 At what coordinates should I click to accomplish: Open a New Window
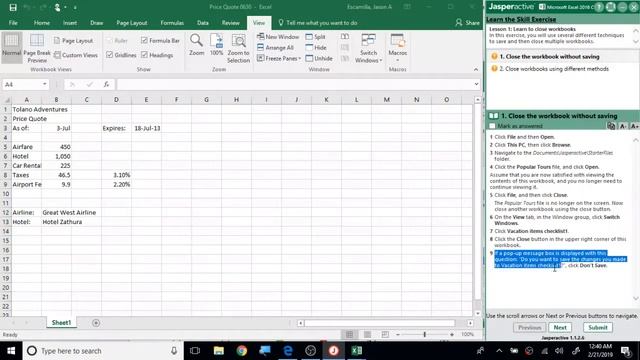point(278,37)
